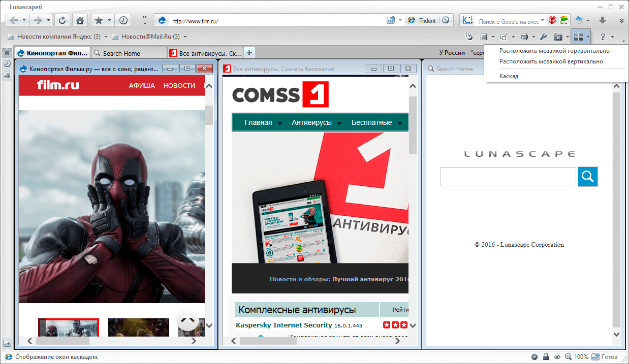
Task: Click the Lunascape page search input field
Action: point(508,176)
